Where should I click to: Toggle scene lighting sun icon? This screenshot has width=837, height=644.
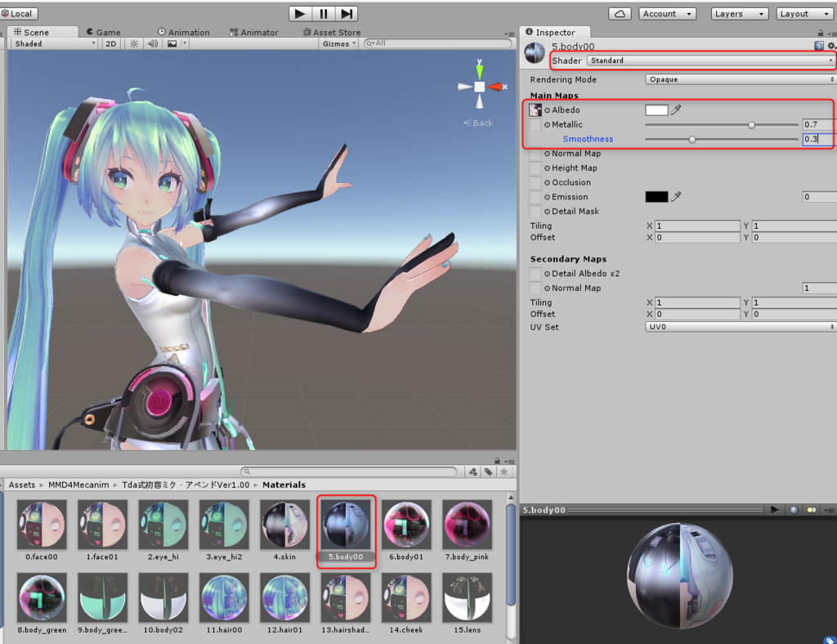click(x=134, y=44)
